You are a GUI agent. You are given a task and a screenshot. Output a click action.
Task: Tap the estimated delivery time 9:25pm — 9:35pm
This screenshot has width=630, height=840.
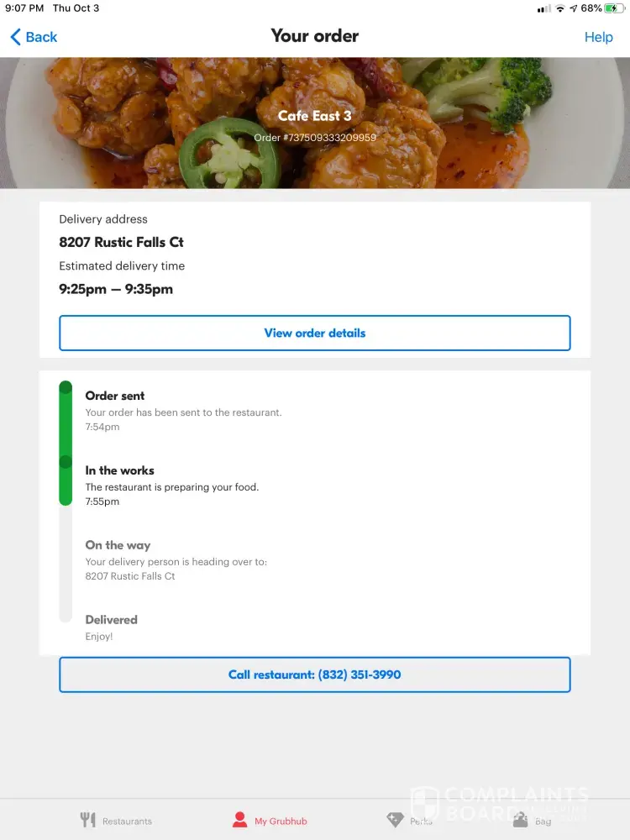click(x=116, y=289)
